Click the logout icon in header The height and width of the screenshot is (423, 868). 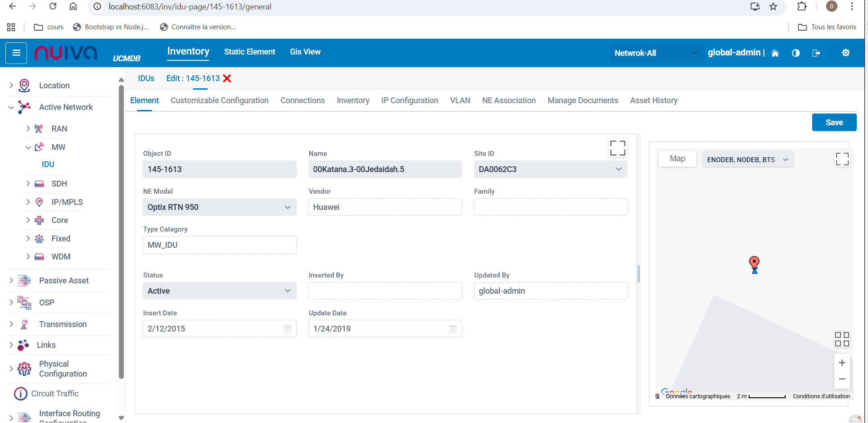[816, 53]
